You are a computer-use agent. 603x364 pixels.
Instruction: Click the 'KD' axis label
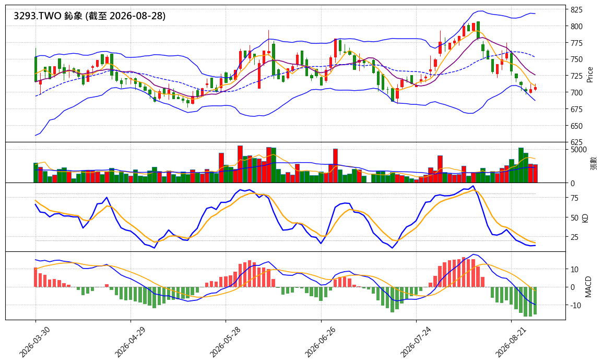click(586, 217)
